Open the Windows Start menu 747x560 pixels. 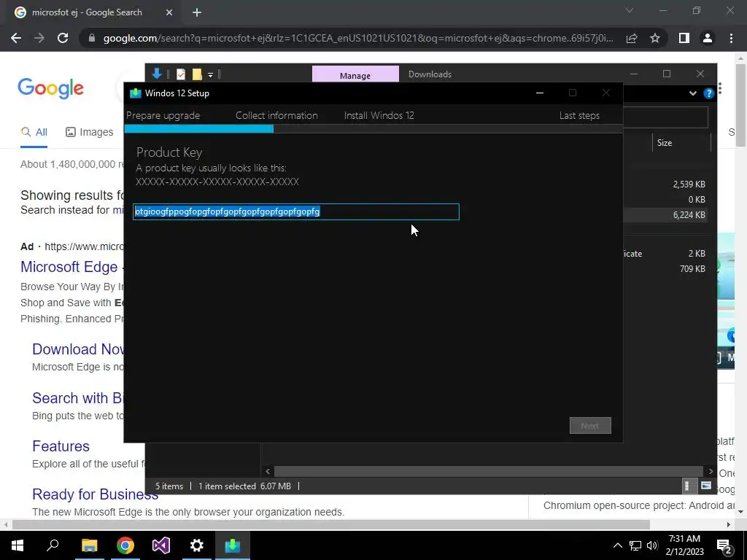[x=18, y=545]
